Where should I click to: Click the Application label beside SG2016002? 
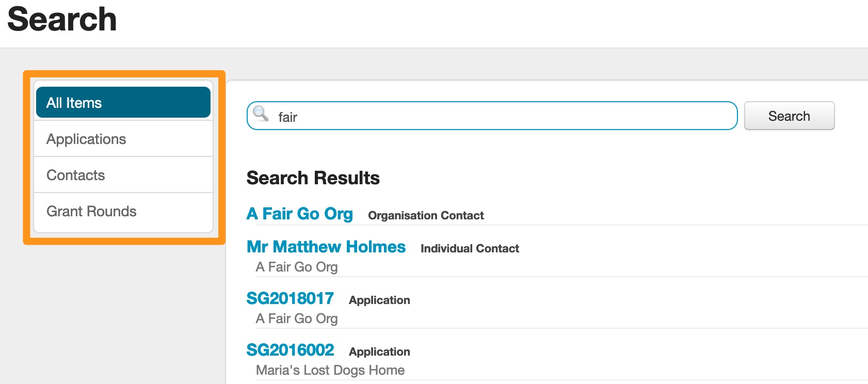[x=379, y=352]
